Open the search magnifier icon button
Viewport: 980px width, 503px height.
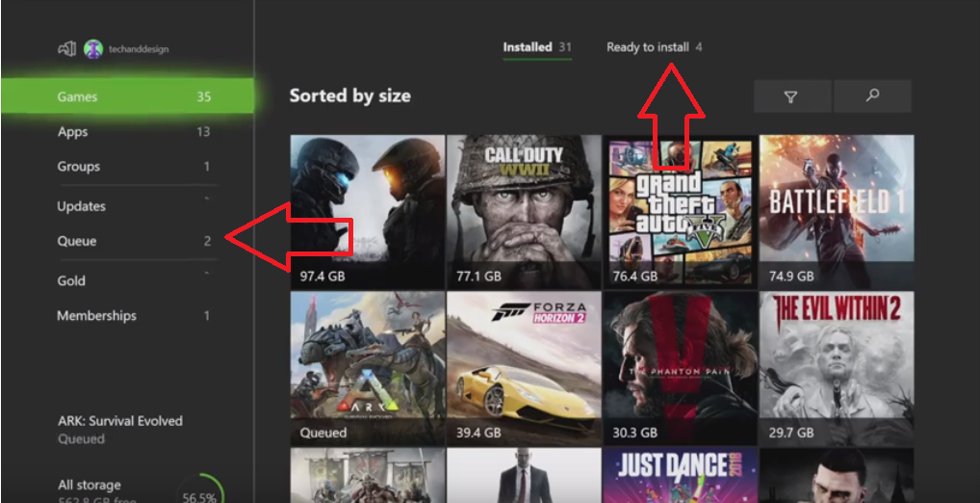point(872,96)
